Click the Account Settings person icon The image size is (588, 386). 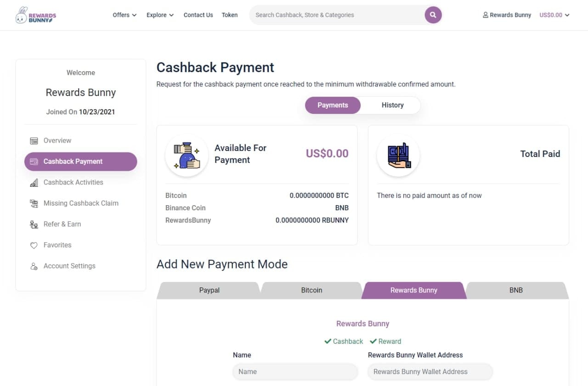[x=34, y=266]
